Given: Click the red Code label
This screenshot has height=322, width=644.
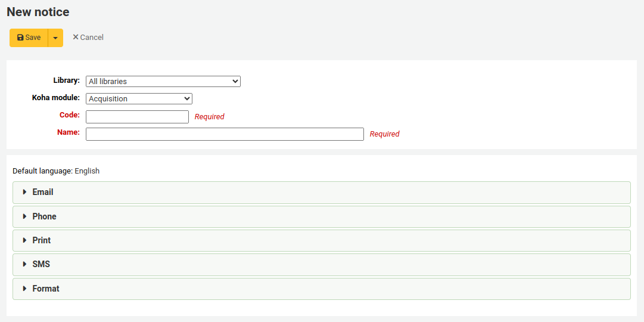Looking at the screenshot, I should 69,115.
